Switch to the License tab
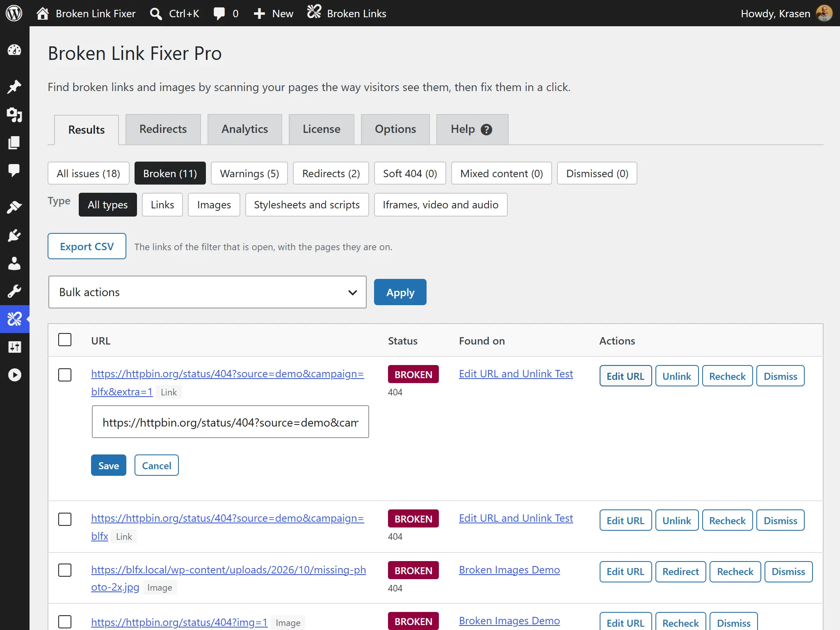The width and height of the screenshot is (840, 630). click(322, 129)
